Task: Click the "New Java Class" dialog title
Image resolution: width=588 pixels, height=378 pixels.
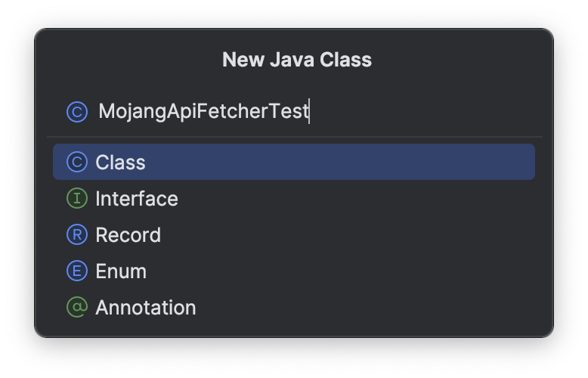Action: (296, 60)
